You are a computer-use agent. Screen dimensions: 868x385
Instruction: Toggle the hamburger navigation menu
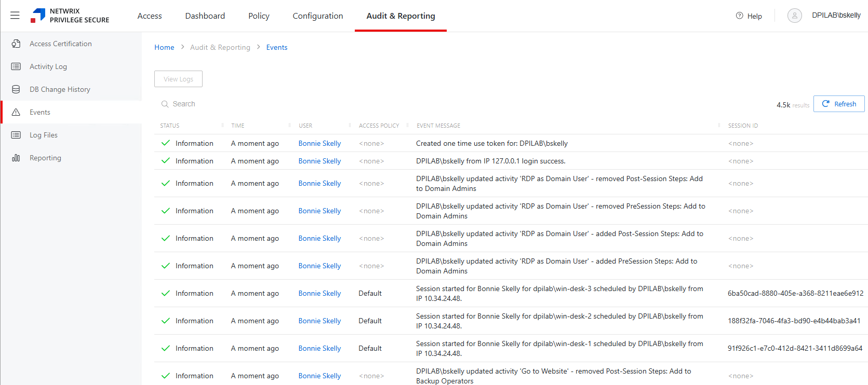[15, 16]
